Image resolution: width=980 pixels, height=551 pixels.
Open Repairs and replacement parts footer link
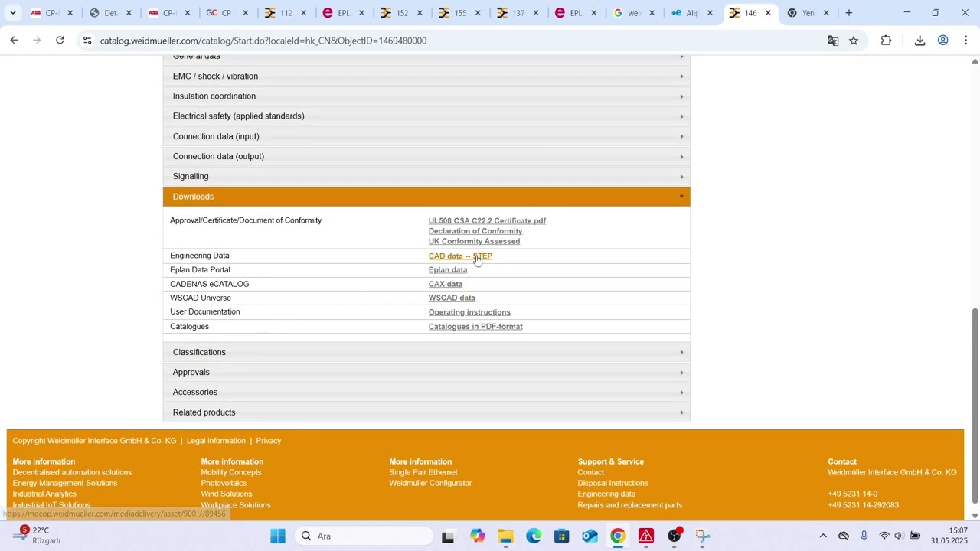pos(630,505)
